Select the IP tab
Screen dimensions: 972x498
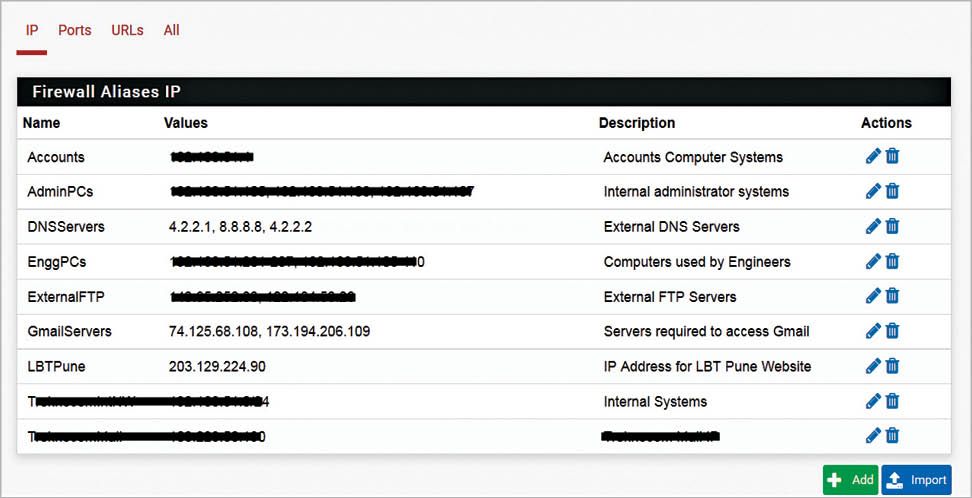tap(32, 31)
